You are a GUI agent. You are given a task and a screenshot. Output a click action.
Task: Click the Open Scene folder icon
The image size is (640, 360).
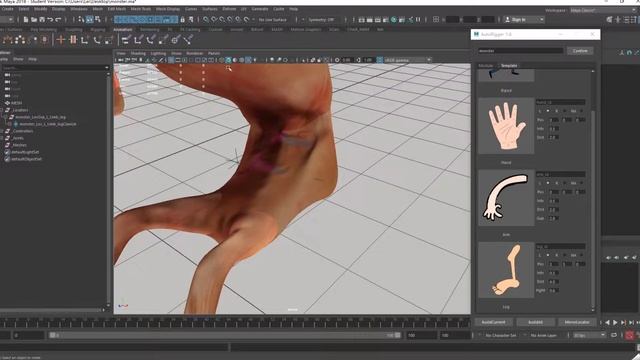point(34,20)
